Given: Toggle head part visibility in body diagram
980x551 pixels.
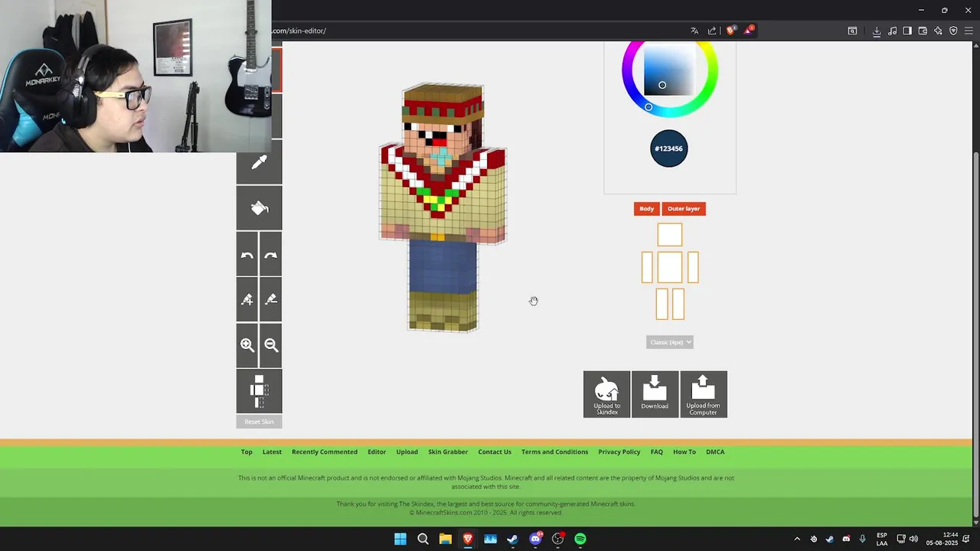Looking at the screenshot, I should (670, 235).
